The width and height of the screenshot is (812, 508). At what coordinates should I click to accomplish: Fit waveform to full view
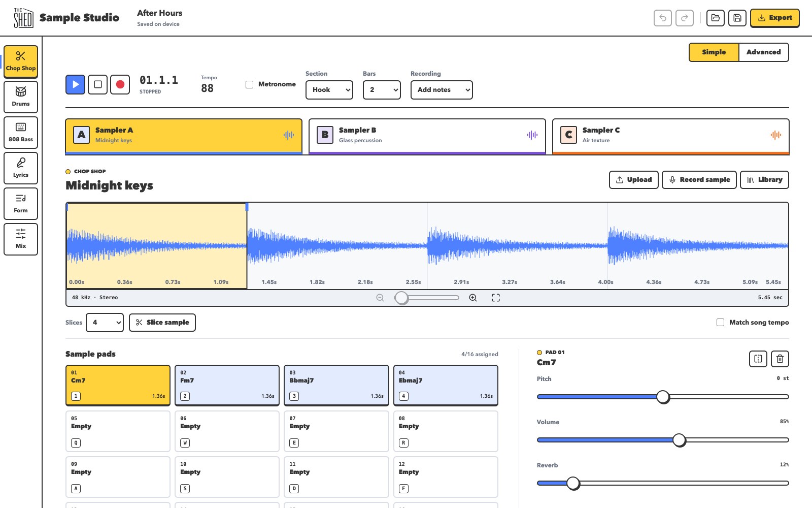496,298
